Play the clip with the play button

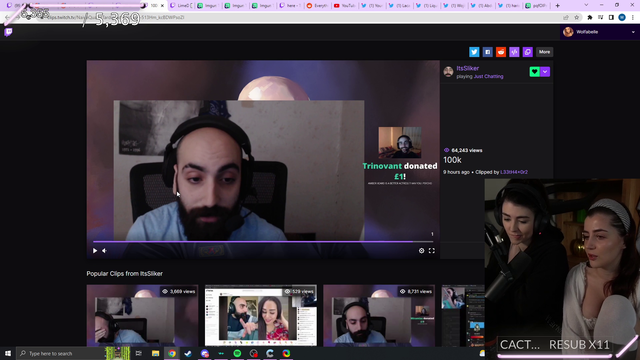tap(95, 251)
